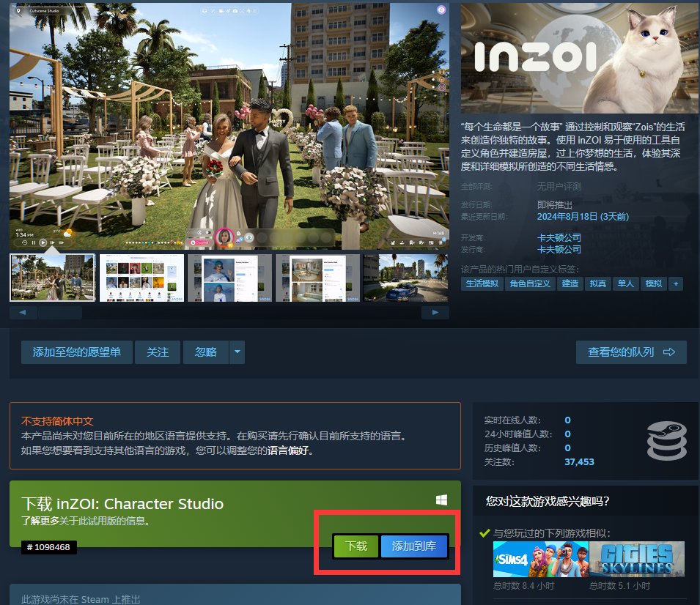Click the screenshot strip scrollbar handle
The image size is (700, 605).
click(x=60, y=312)
